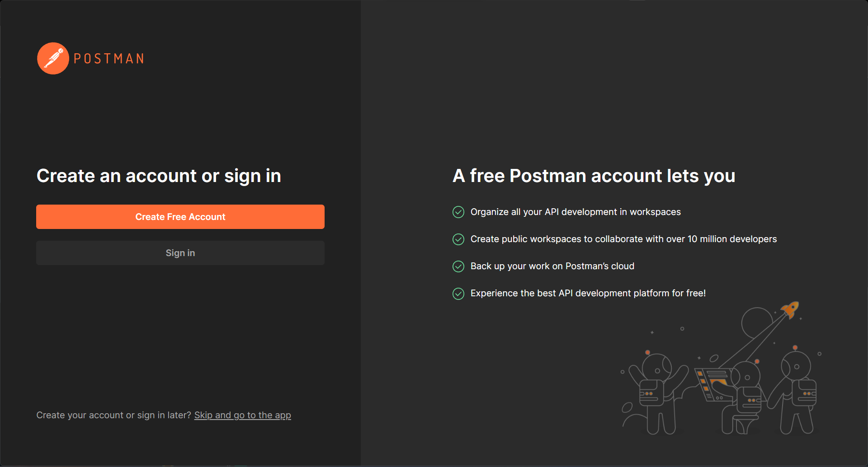Screen dimensions: 868x467
Task: Click the Create Free Account button
Action: click(x=180, y=217)
